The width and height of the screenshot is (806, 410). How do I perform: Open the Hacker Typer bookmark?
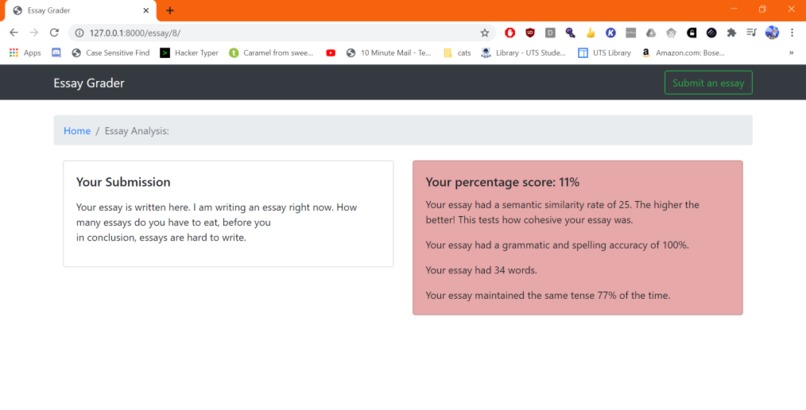point(189,53)
